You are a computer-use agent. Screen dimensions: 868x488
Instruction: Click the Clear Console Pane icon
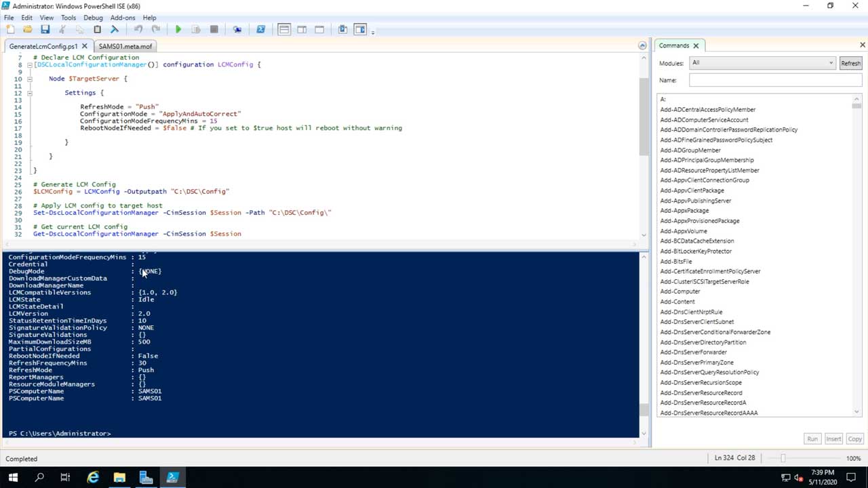[x=115, y=29]
